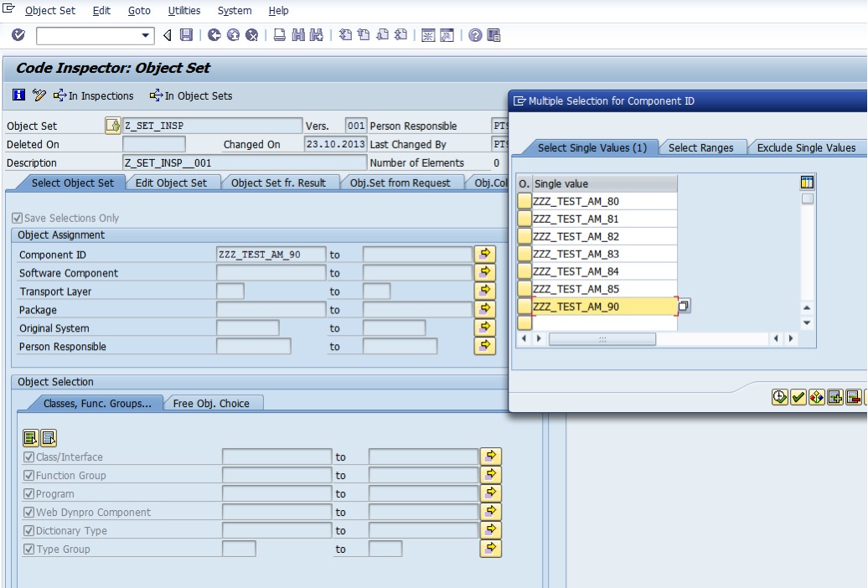
Task: Click the yellow Exit icon in toolbar
Action: tap(233, 35)
